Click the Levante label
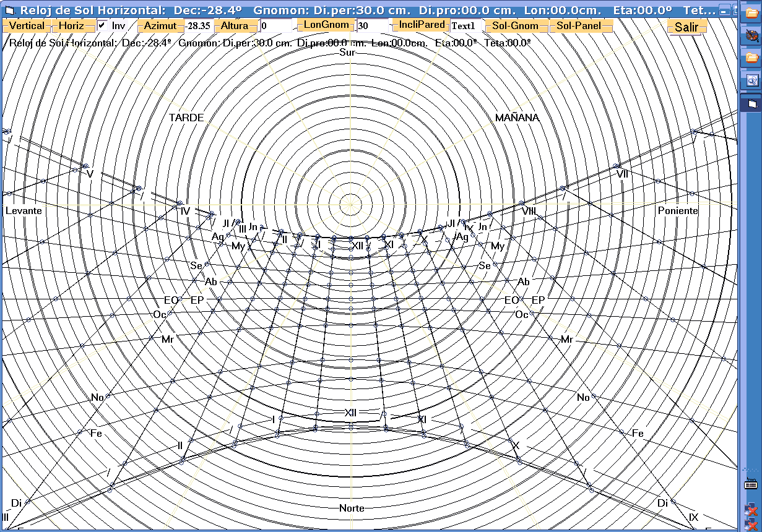Viewport: 762px width, 532px height. pos(24,210)
